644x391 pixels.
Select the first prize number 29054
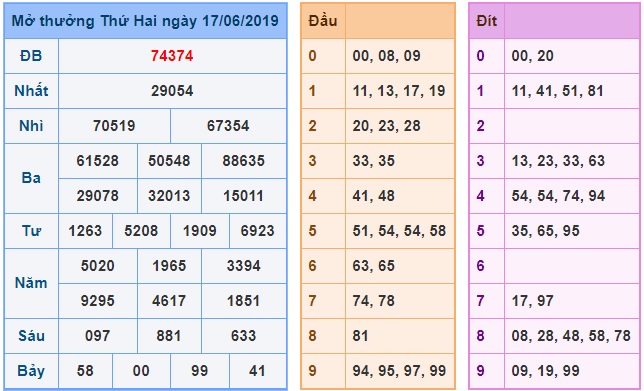[x=172, y=91]
